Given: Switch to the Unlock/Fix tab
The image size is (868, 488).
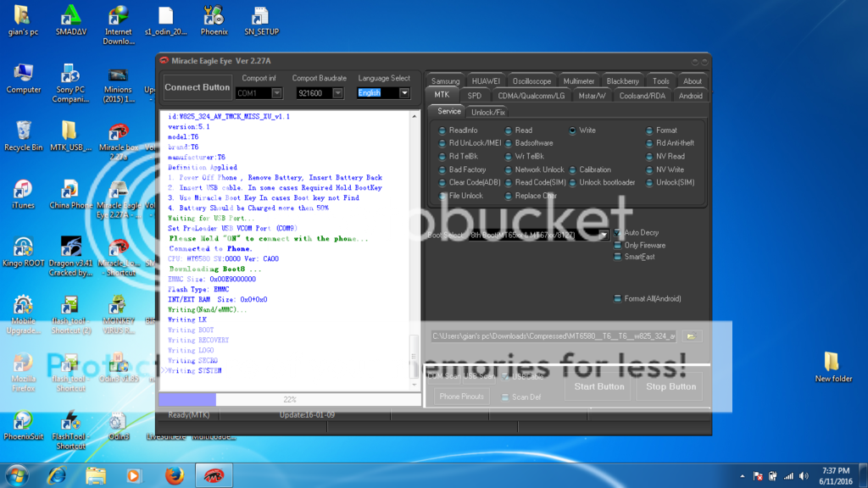Looking at the screenshot, I should point(487,112).
